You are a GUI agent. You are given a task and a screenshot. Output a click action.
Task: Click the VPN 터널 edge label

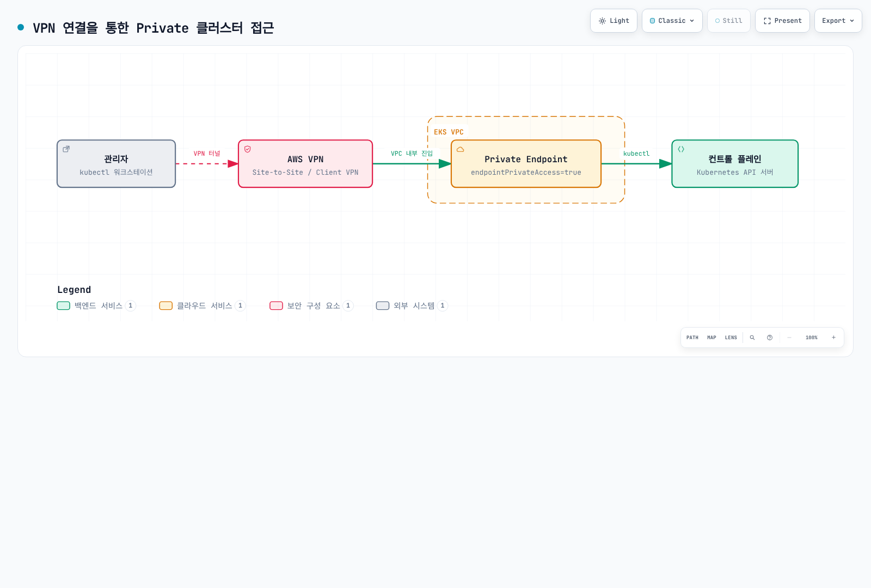tap(207, 154)
